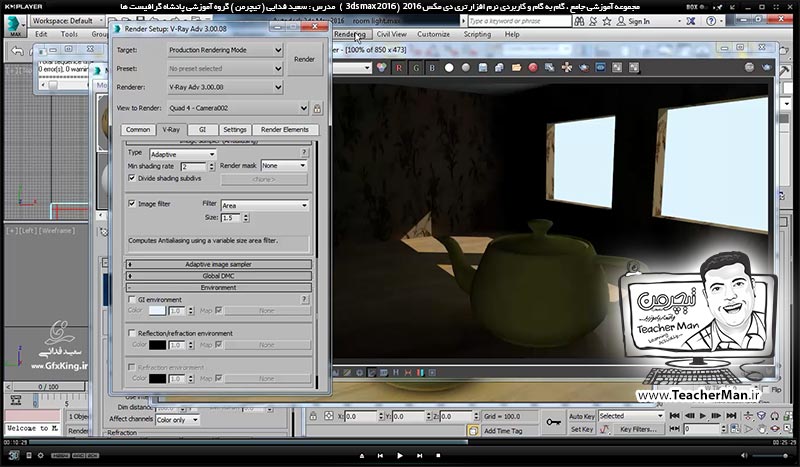Play animation in 3ds Max time controls
Image resolution: width=800 pixels, height=467 pixels.
point(703,416)
